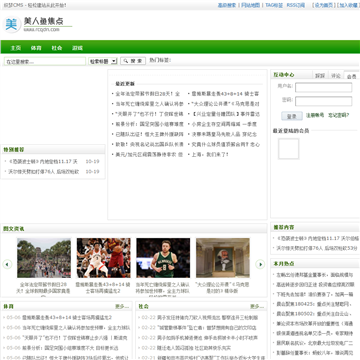
Task: Open 最近更新 article starting 【兴业定量任瞳团队】
Action: coord(226,114)
